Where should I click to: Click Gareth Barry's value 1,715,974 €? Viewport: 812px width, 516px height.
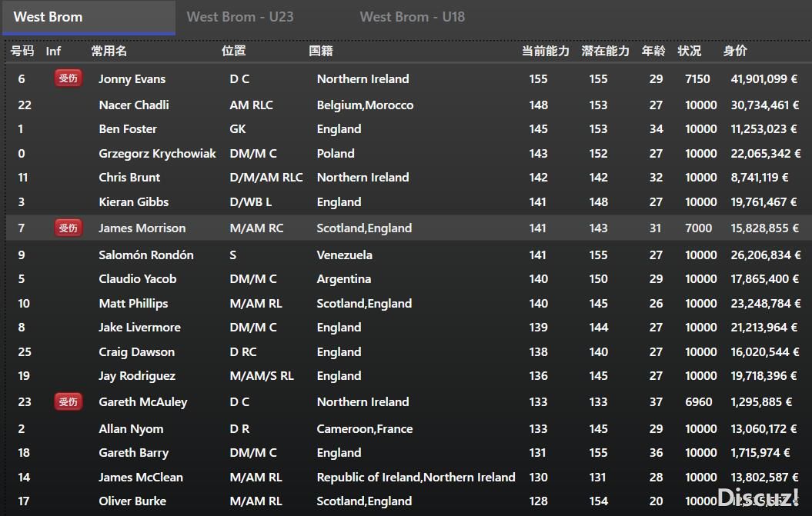[760, 453]
